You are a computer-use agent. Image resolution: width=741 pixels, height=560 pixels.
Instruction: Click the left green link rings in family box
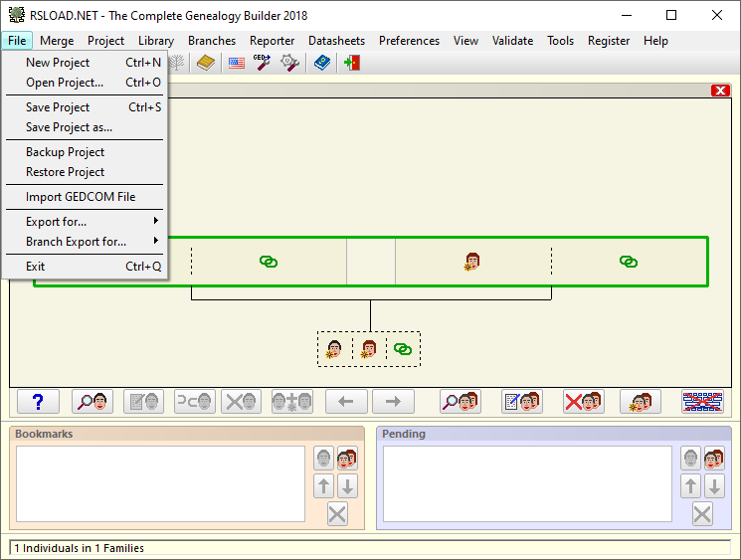[269, 262]
